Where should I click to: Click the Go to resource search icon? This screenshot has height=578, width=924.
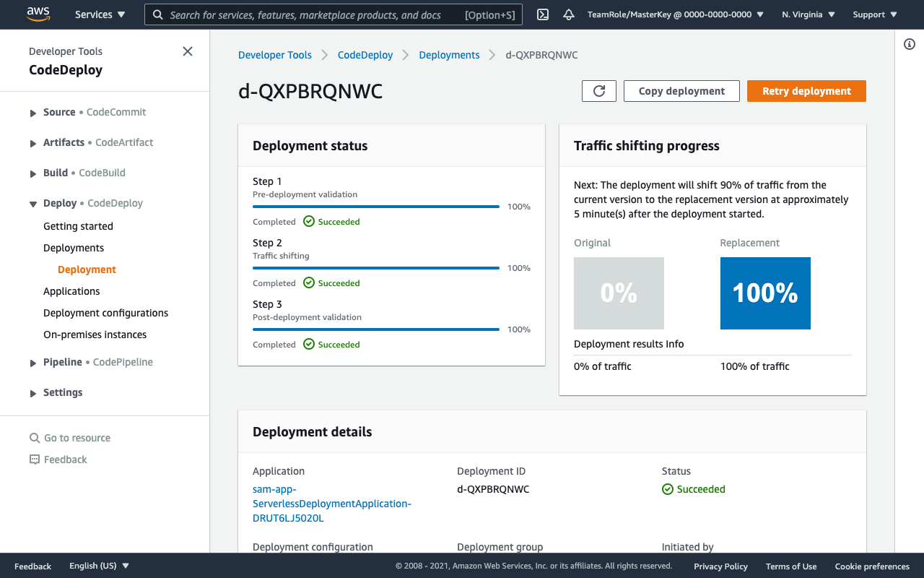[35, 438]
